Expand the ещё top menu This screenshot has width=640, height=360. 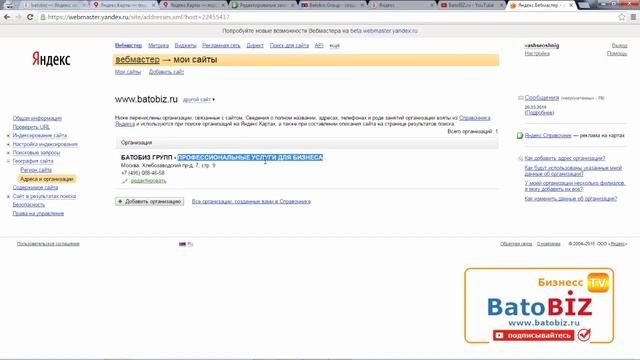(334, 46)
